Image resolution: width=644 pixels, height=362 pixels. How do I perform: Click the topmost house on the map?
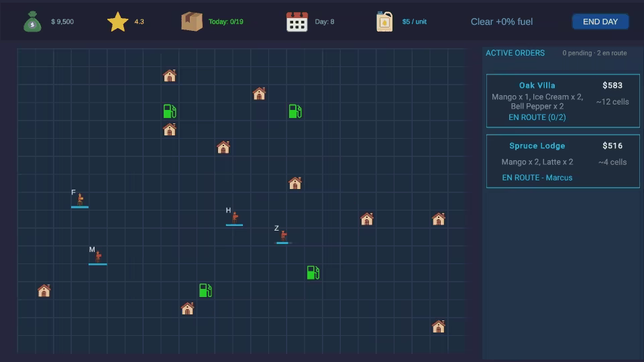170,76
